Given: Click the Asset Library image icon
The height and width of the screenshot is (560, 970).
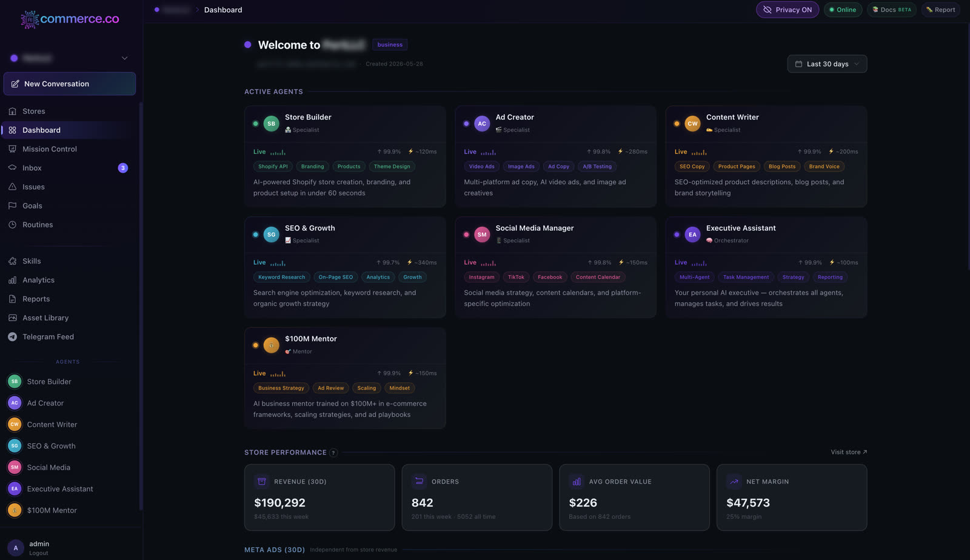Looking at the screenshot, I should 12,318.
